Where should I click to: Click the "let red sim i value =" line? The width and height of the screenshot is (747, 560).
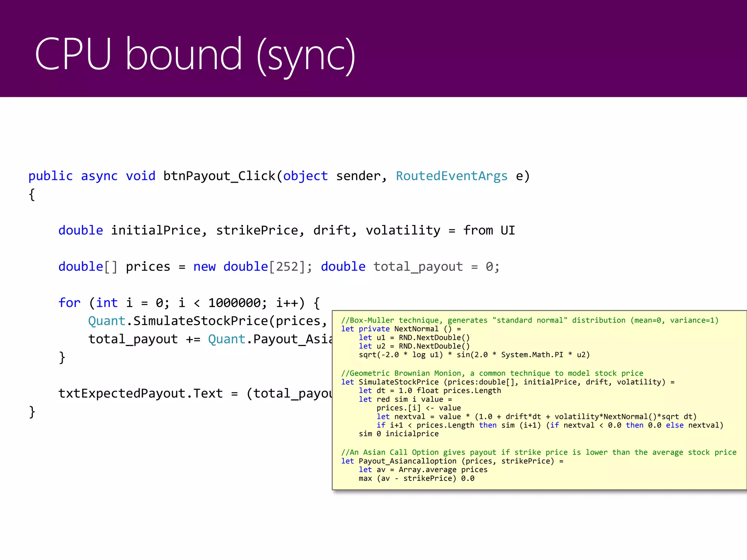click(x=405, y=399)
